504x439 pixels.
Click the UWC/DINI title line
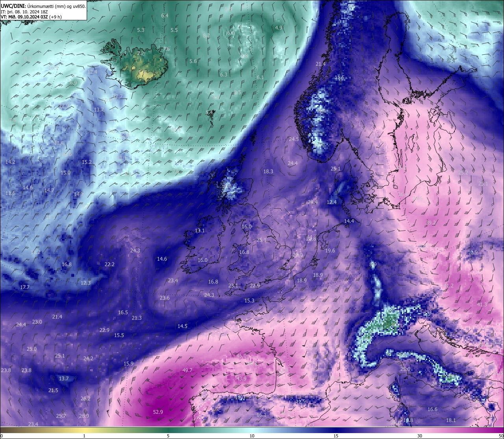(x=43, y=6)
